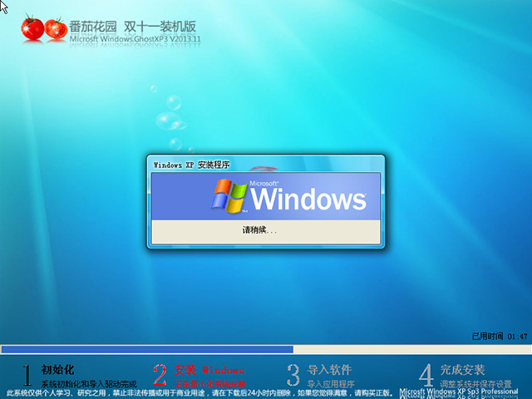Click the red '正在最小化系统安装' status text
Screen dimensions: 532x399
(x=209, y=384)
